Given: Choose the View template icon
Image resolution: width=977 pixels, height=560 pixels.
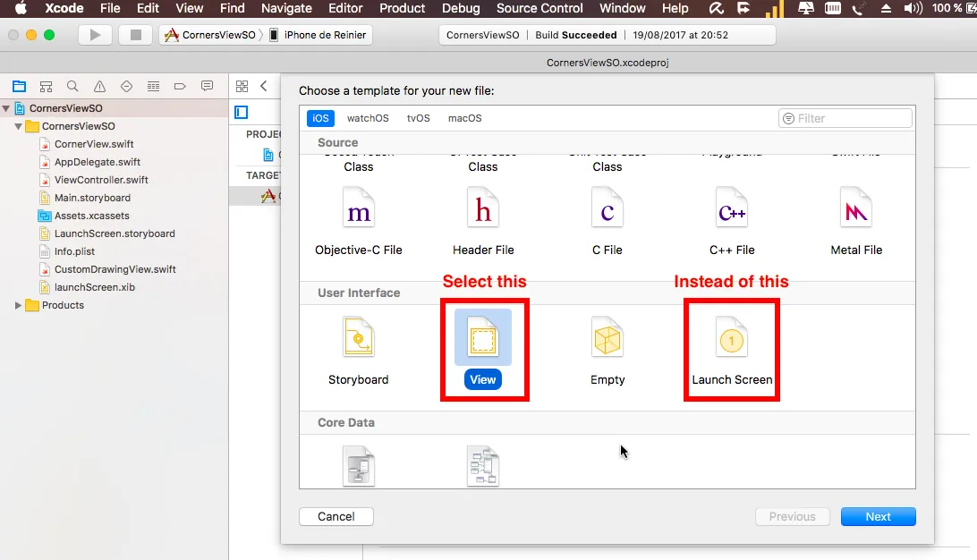Looking at the screenshot, I should [x=483, y=337].
